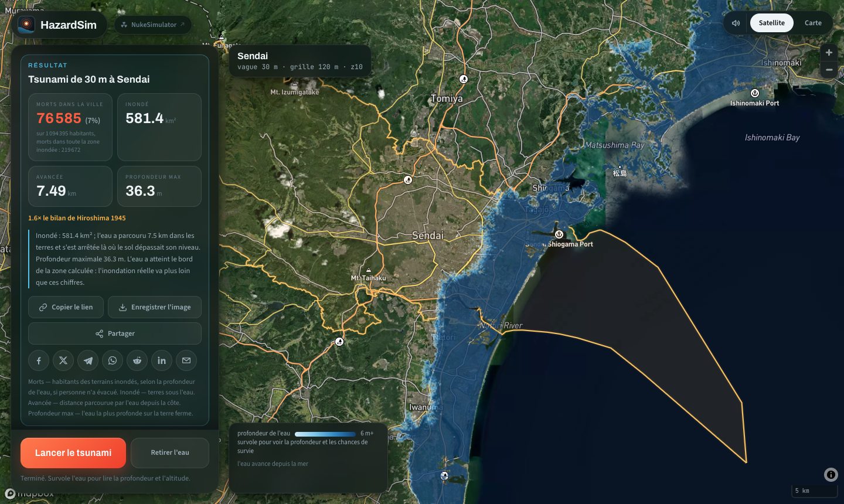Click the HazardSim logo icon
Screen dimensions: 844x504
pyautogui.click(x=26, y=25)
